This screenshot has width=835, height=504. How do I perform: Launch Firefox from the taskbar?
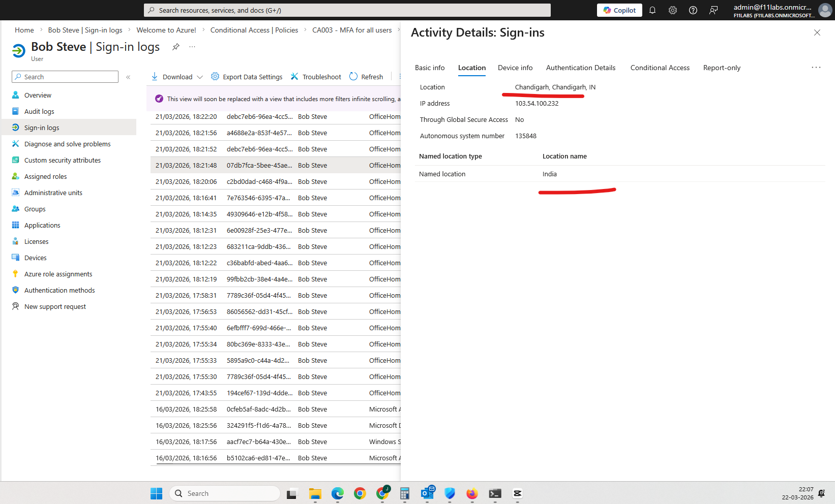point(472,493)
